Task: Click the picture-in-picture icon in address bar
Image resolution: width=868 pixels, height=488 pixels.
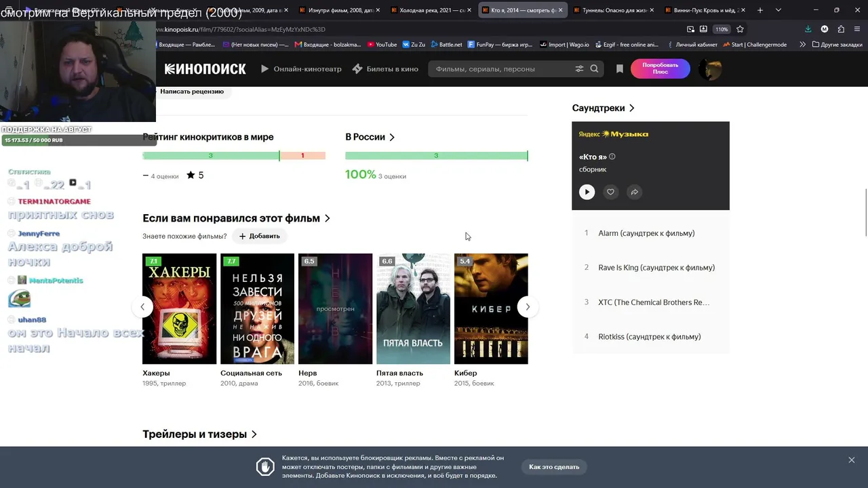Action: (690, 29)
